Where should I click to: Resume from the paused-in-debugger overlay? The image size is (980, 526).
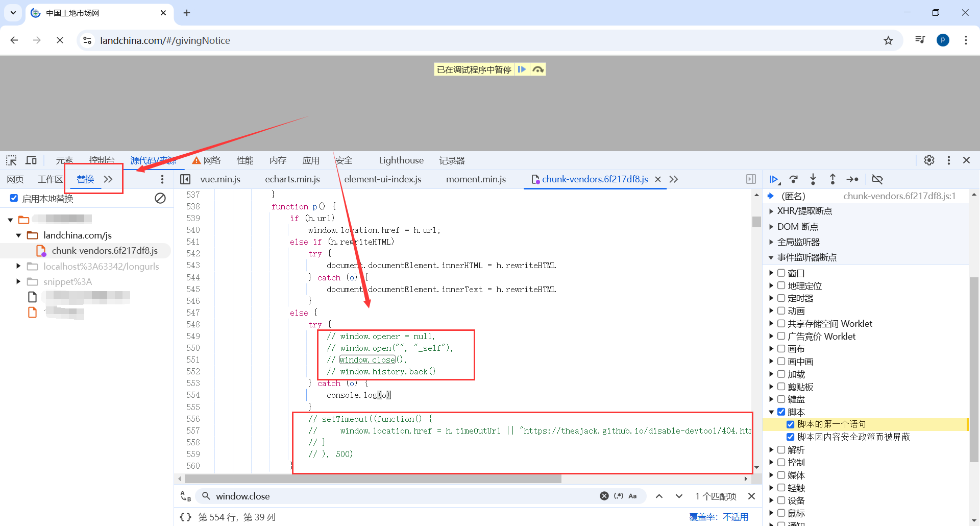[522, 69]
